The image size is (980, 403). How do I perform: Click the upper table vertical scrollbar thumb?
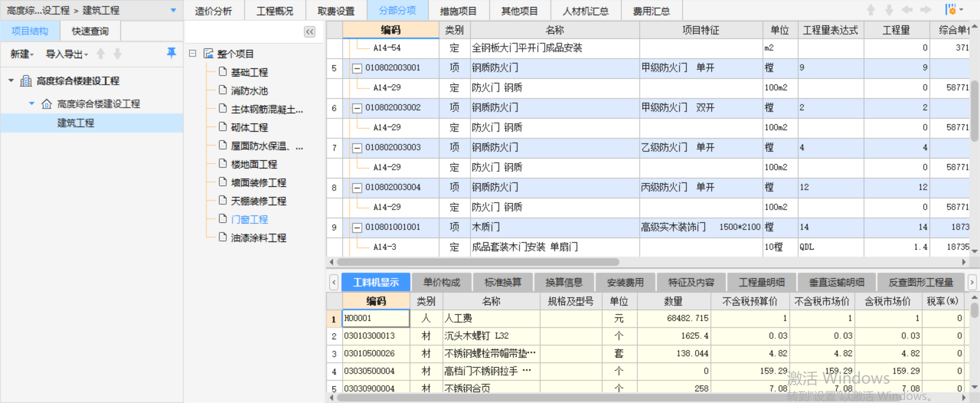tap(974, 111)
